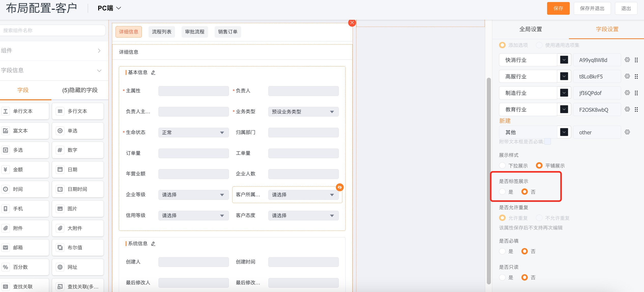Switch to 销售订单 tab

228,32
